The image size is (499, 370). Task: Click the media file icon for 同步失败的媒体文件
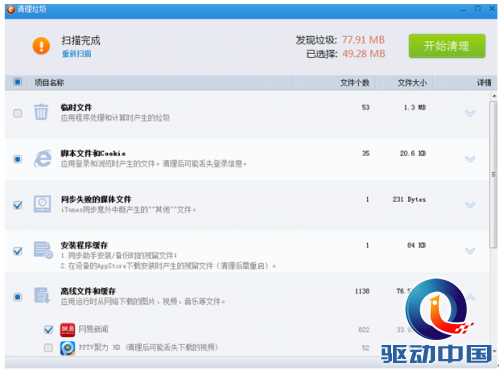click(x=42, y=204)
